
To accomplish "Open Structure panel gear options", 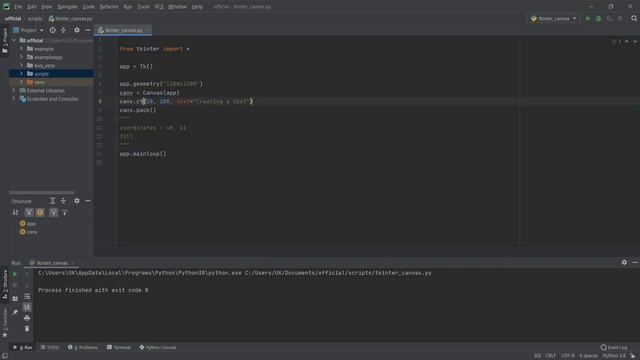I will pyautogui.click(x=77, y=201).
